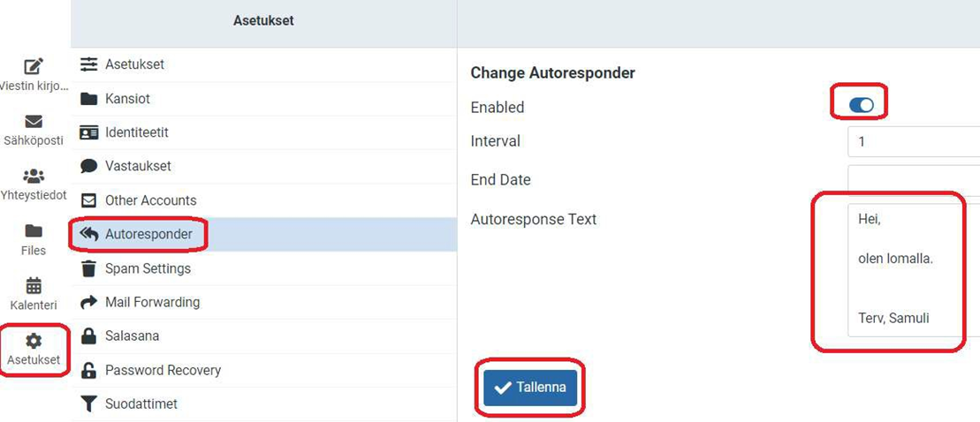Toggle the Enabled autoresponder switch
This screenshot has width=980, height=422.
[x=861, y=106]
